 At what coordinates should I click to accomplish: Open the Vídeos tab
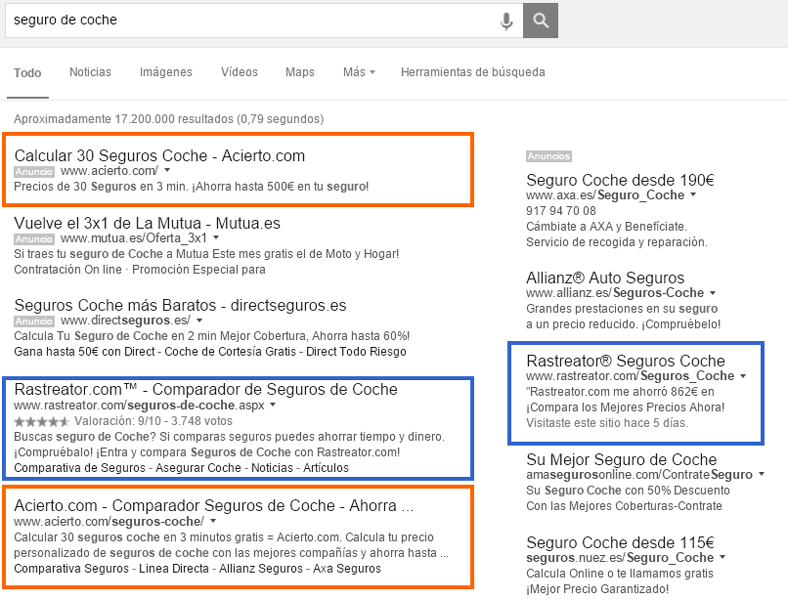coord(239,72)
